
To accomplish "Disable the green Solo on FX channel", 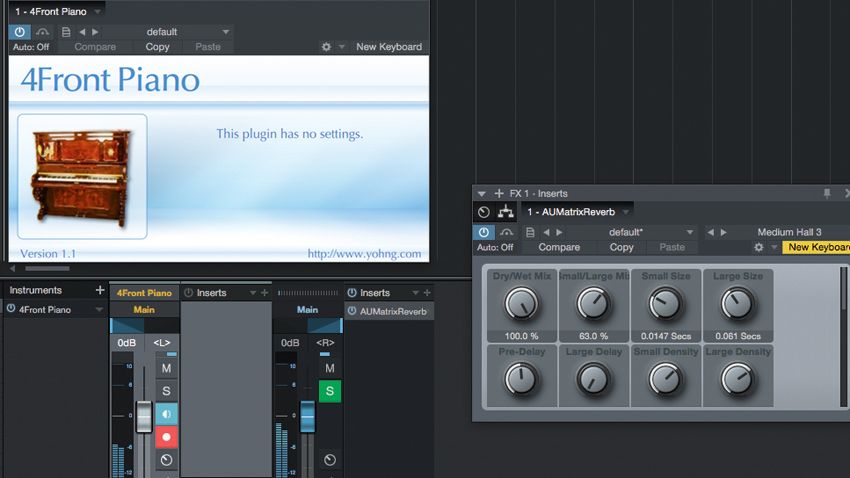I will click(x=330, y=391).
